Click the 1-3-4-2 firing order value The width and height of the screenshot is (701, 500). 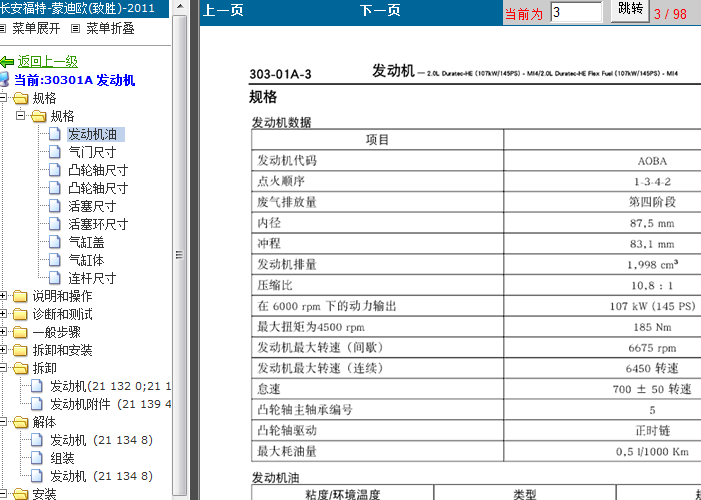click(x=652, y=182)
